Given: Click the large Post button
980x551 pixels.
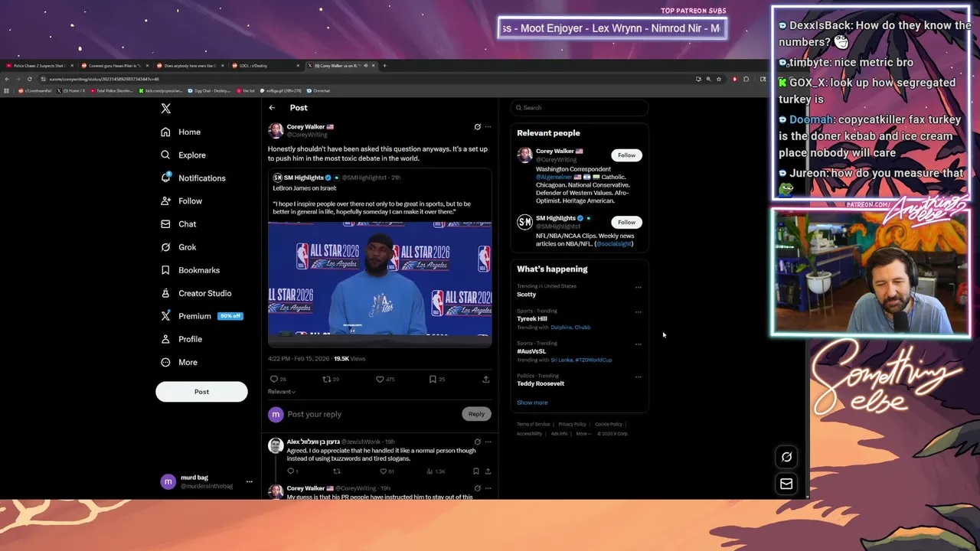Looking at the screenshot, I should (x=201, y=391).
